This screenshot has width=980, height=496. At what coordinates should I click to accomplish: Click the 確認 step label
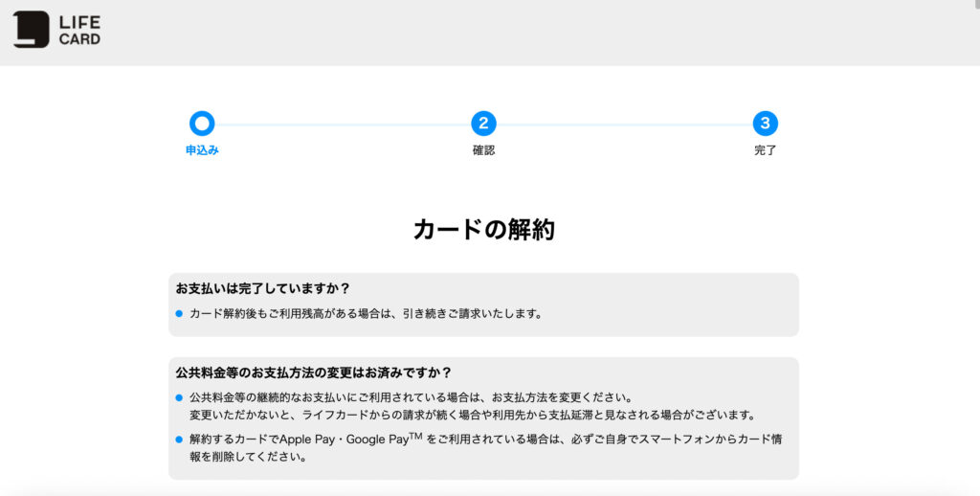[483, 150]
